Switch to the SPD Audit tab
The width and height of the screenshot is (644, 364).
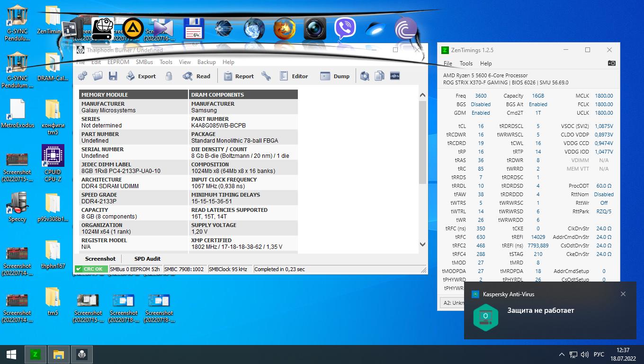coord(147,259)
